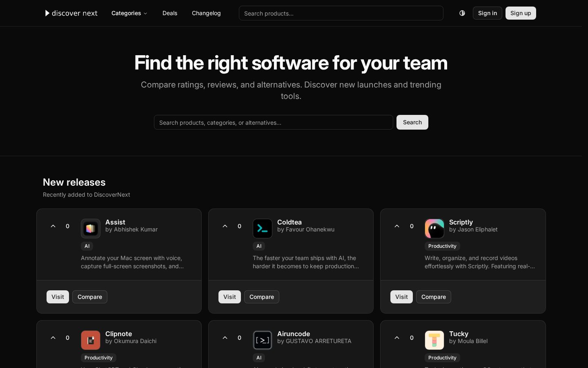Focus the header Search products field
Viewport: 588px width, 368px height.
click(x=341, y=13)
